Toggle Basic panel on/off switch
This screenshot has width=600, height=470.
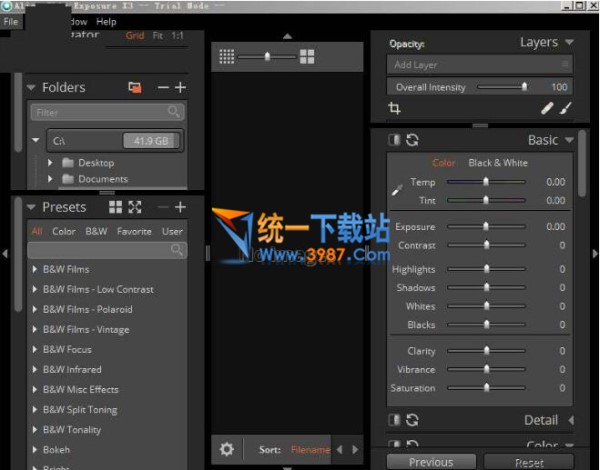[x=394, y=140]
